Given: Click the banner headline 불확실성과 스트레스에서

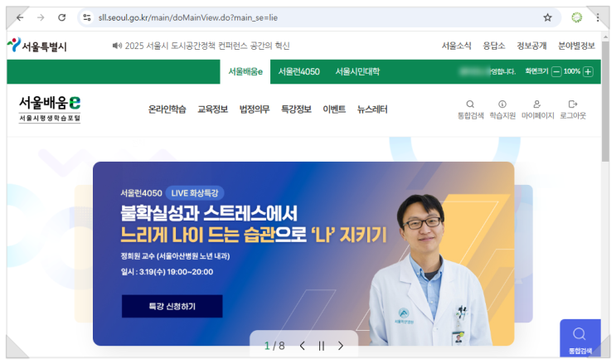Looking at the screenshot, I should [x=209, y=213].
